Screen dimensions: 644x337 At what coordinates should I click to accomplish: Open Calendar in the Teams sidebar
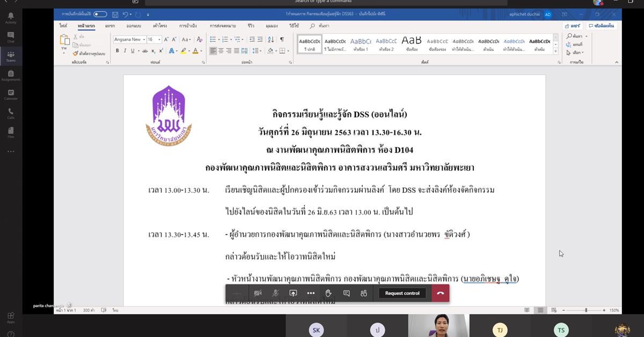click(11, 94)
